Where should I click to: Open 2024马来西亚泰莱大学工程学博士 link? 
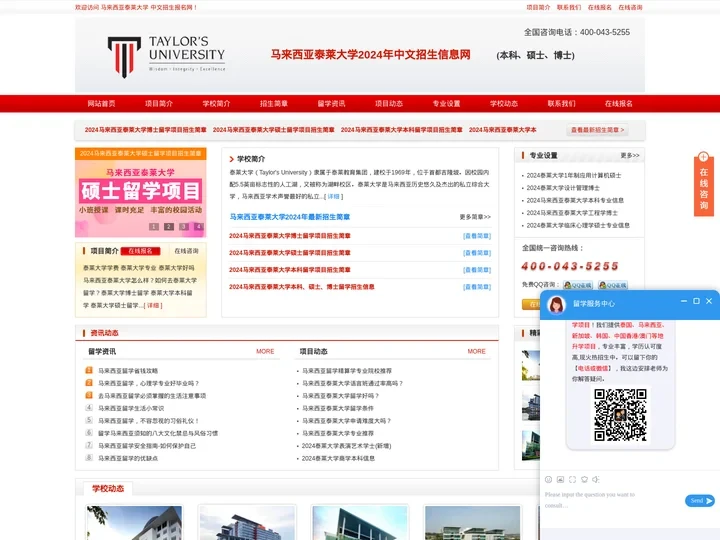click(x=572, y=213)
